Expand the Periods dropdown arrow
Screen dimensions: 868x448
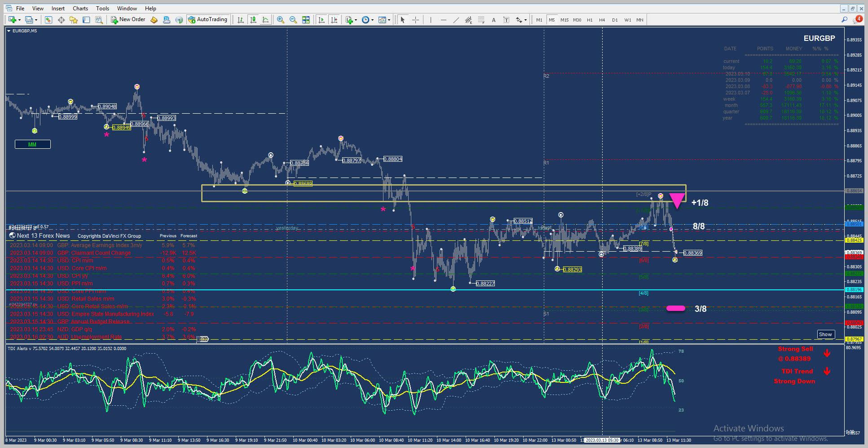click(x=372, y=20)
